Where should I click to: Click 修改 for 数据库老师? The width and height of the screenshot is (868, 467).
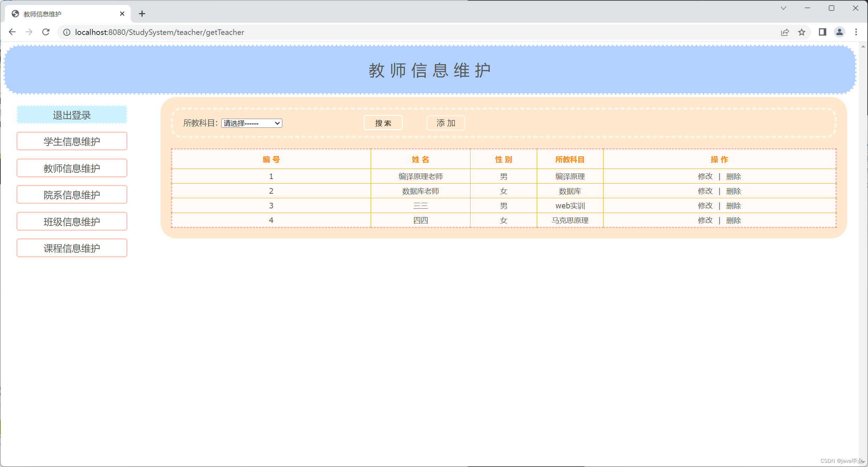(x=705, y=191)
